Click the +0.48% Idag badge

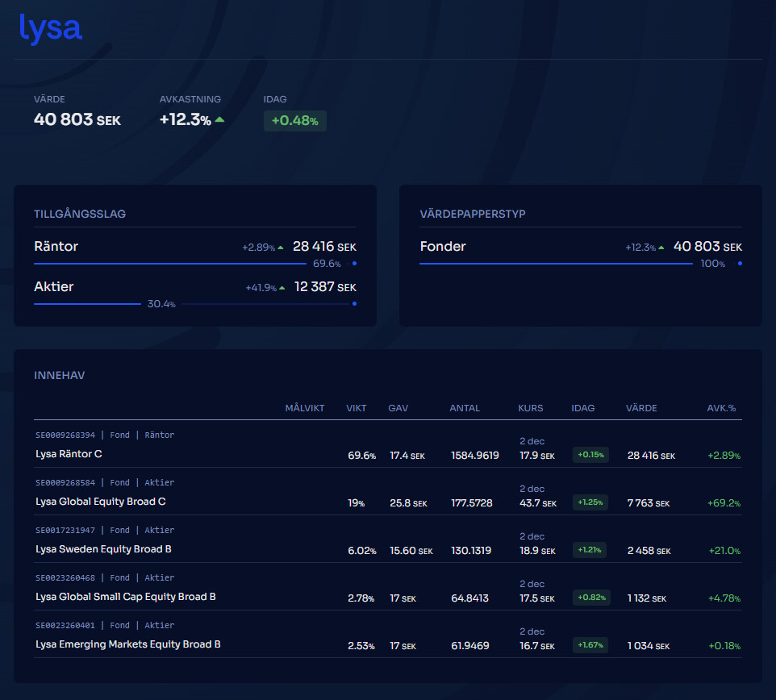(x=294, y=121)
